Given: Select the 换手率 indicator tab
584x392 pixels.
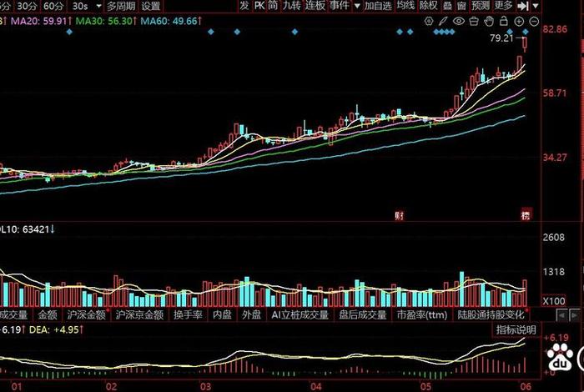Looking at the screenshot, I should point(189,315).
